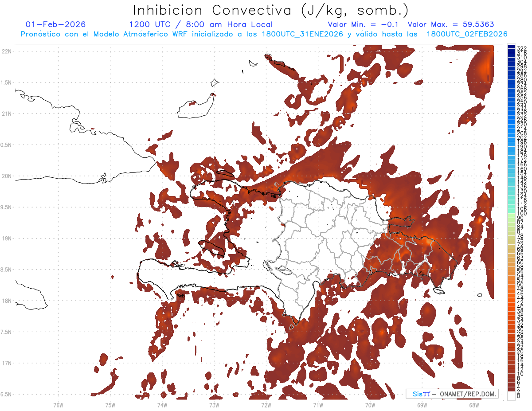Click the '8.5N' latitude label

click(x=6, y=270)
